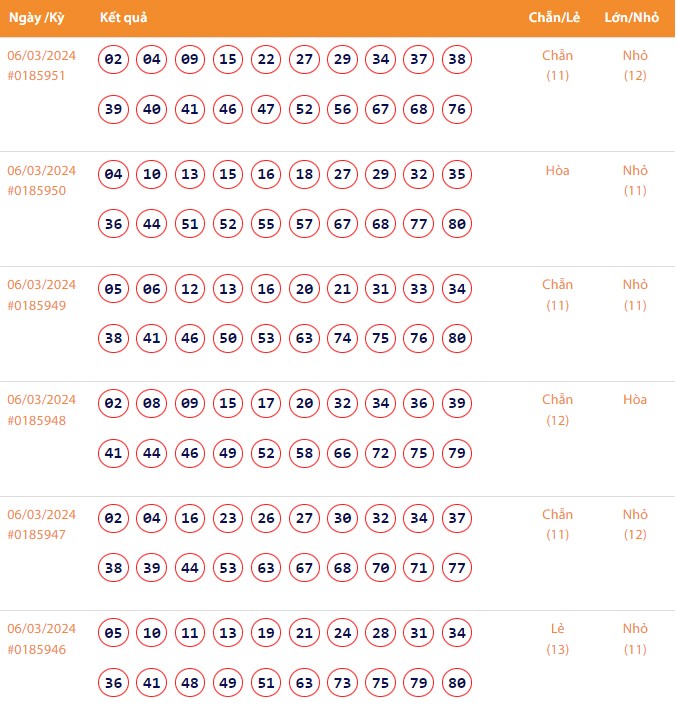Pick ball 48 in draw #0185946

click(190, 683)
